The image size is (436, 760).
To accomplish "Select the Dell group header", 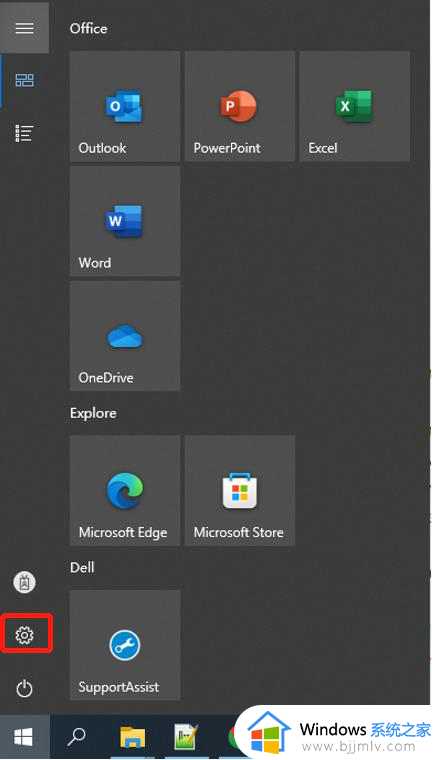I will (x=82, y=568).
